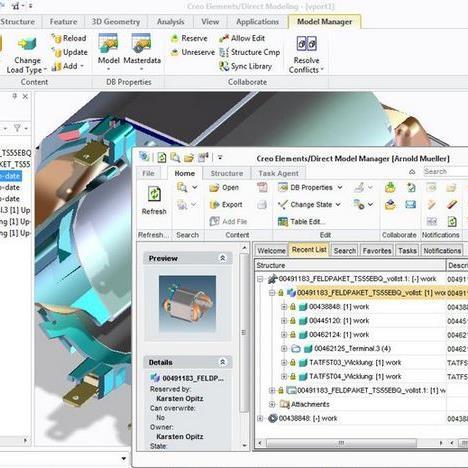Click print icon beside Export
The height and width of the screenshot is (468, 468).
[x=262, y=205]
